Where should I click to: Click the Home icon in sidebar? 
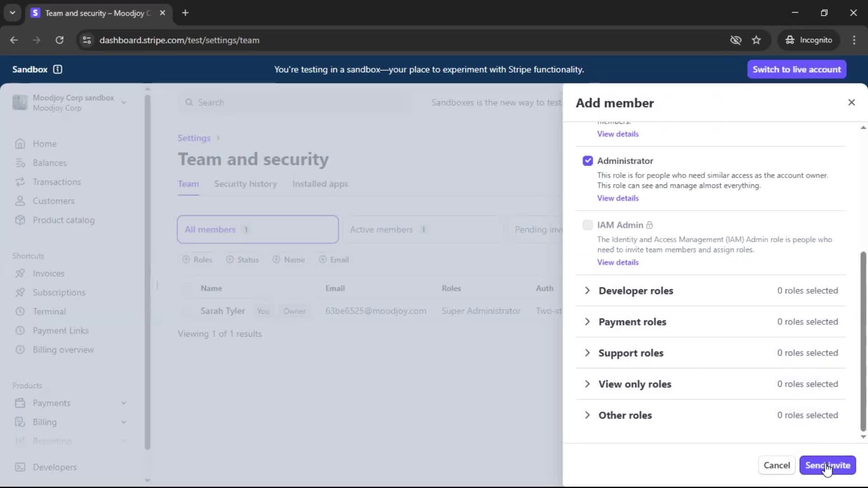(20, 144)
